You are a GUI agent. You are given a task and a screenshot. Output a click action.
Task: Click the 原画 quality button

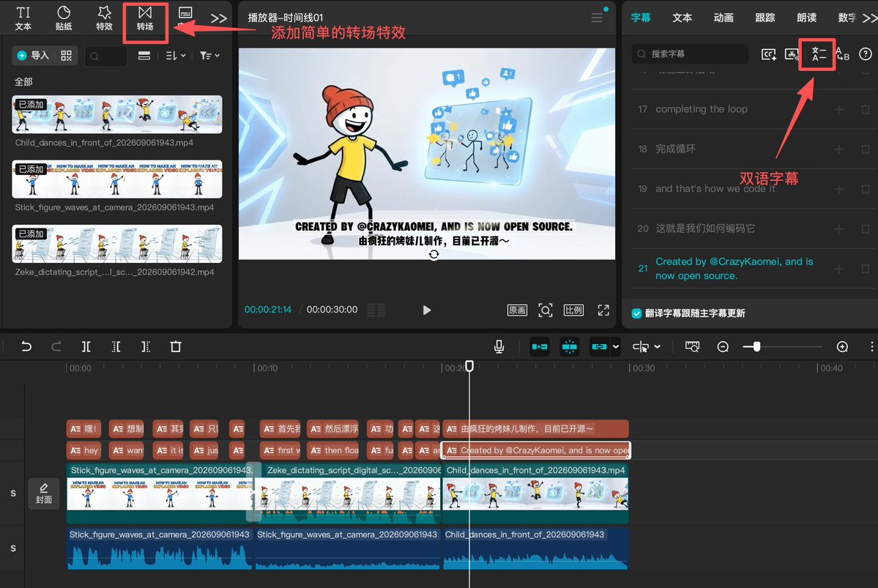click(x=517, y=310)
